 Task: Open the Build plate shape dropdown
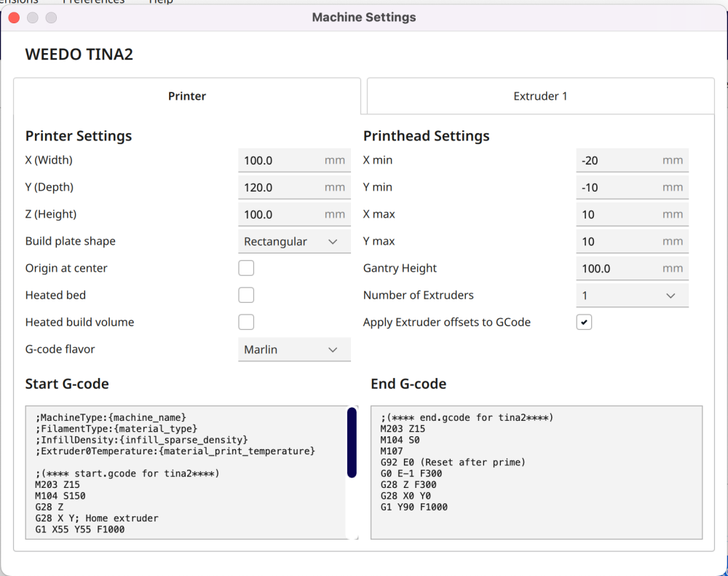(294, 242)
